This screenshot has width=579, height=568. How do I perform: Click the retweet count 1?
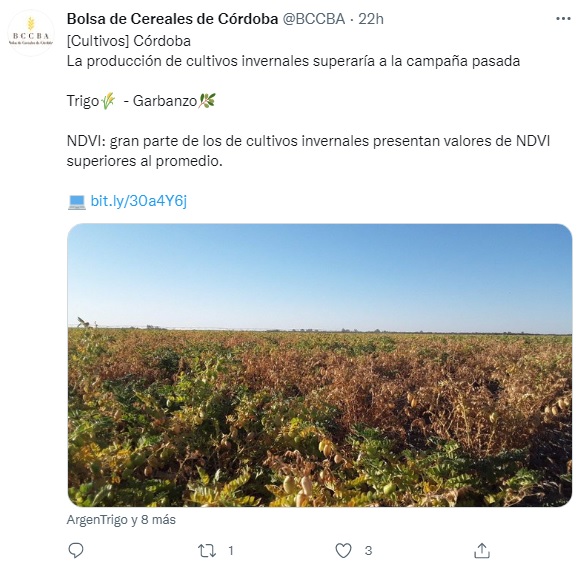[x=231, y=551]
